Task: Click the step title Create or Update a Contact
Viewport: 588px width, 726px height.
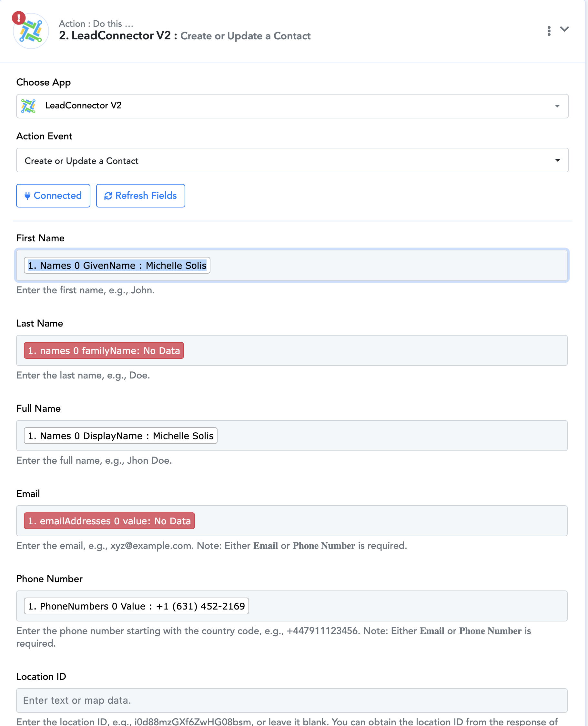Action: [245, 36]
